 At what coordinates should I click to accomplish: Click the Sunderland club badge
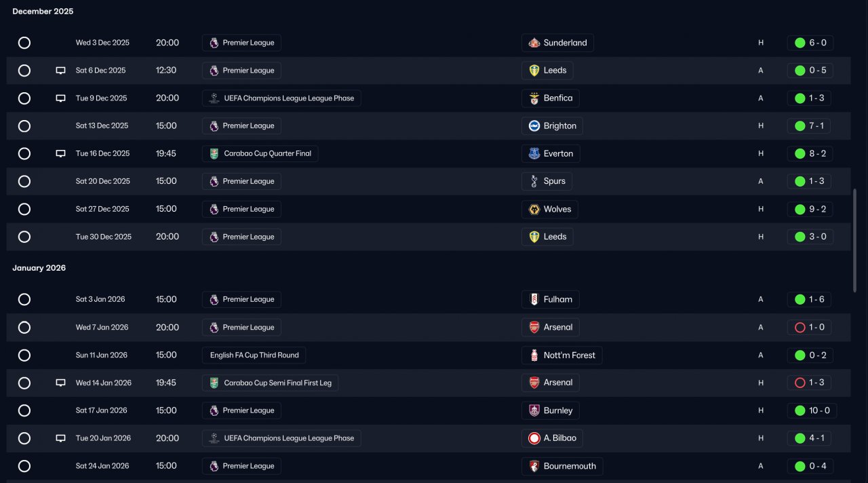tap(534, 43)
